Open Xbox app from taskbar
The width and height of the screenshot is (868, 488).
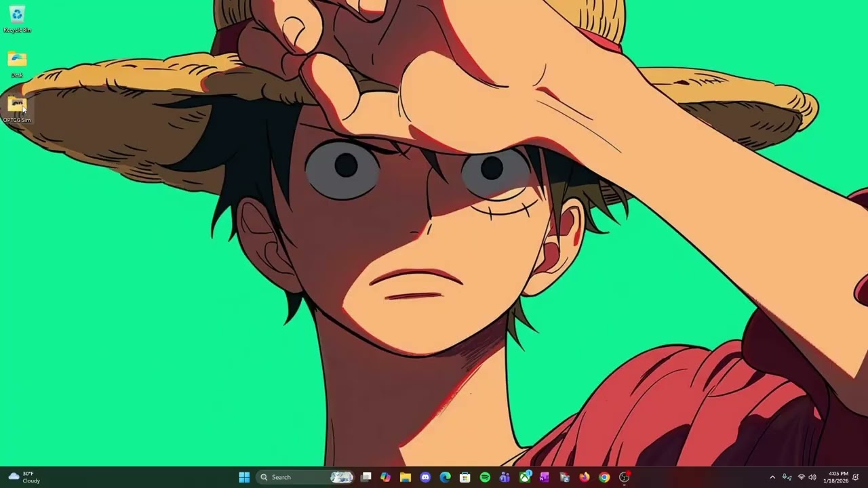point(525,477)
